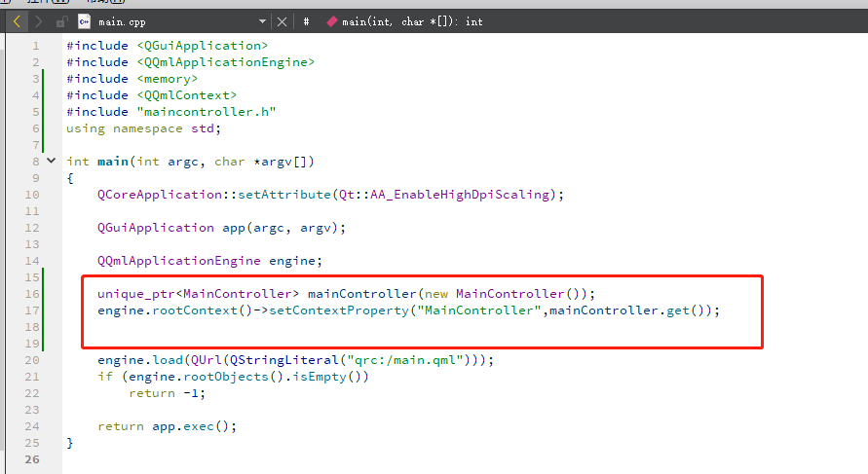Click 'return -1;' on line 22
The height and width of the screenshot is (474, 868).
[x=168, y=393]
